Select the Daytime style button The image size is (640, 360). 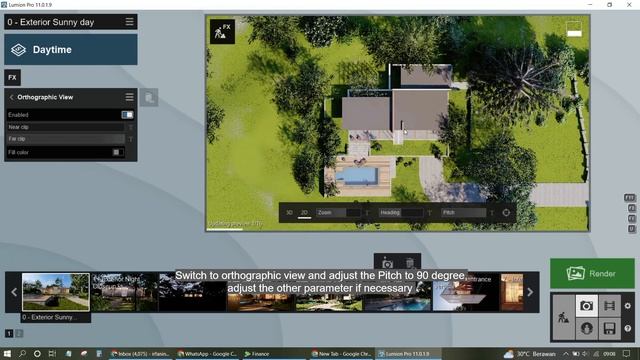pos(71,50)
